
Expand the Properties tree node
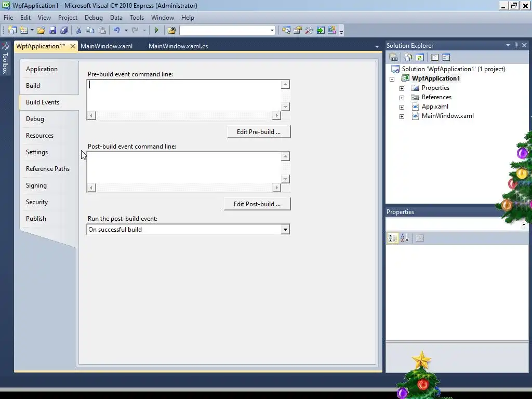coord(402,88)
